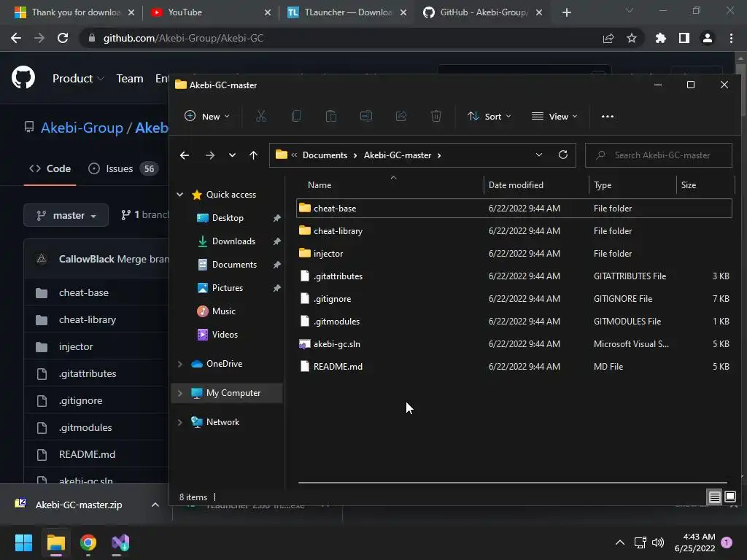Open File Explorer from the taskbar
747x560 pixels.
(x=55, y=542)
